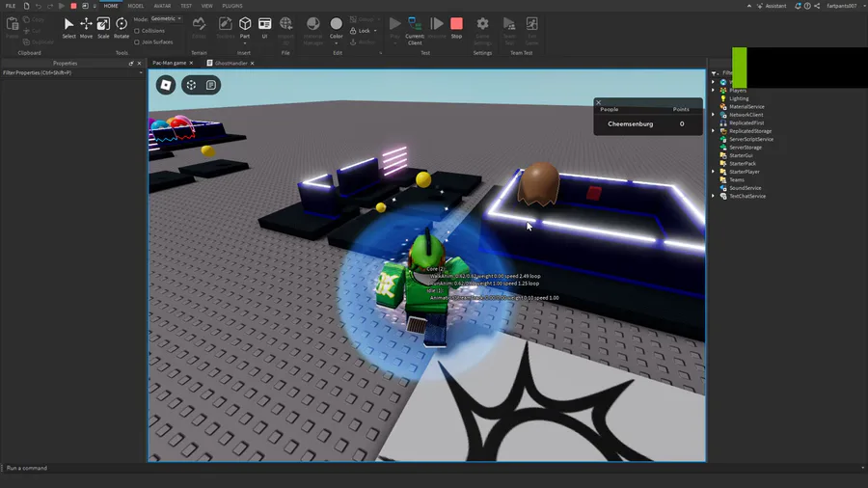Click the new file icon in title bar
The image size is (868, 488).
click(x=26, y=6)
